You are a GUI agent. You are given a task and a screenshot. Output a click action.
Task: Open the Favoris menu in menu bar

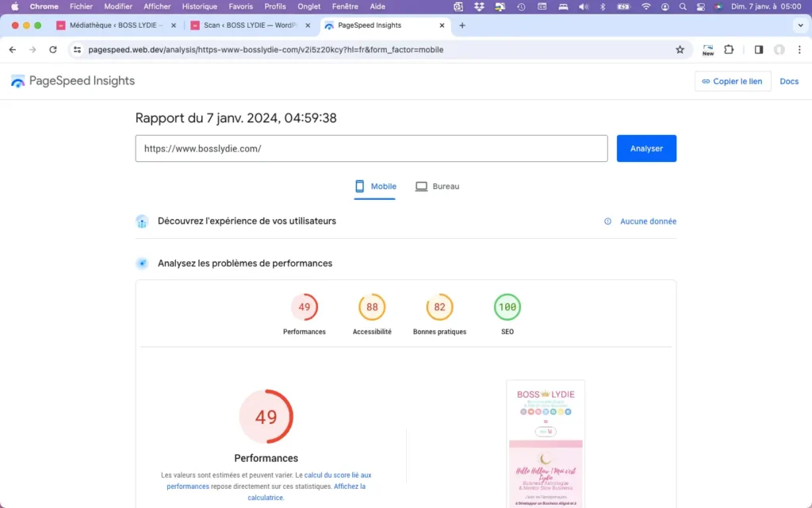tap(240, 6)
